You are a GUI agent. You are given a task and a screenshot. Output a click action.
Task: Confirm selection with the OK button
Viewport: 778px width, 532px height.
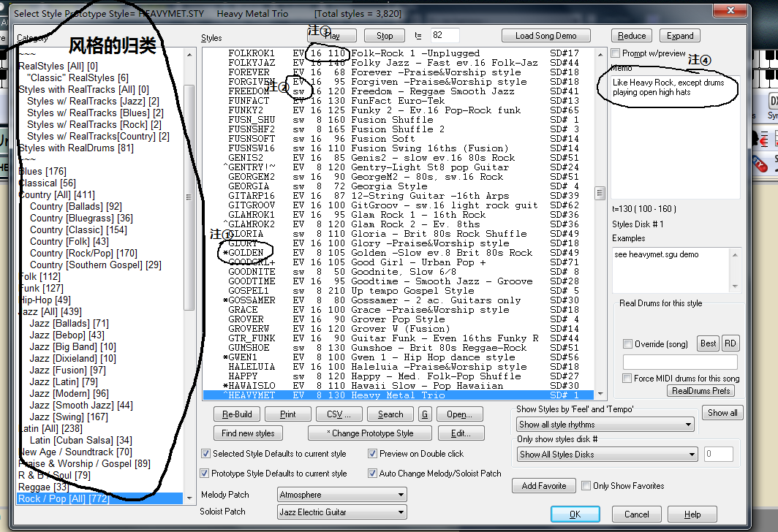[x=575, y=514]
